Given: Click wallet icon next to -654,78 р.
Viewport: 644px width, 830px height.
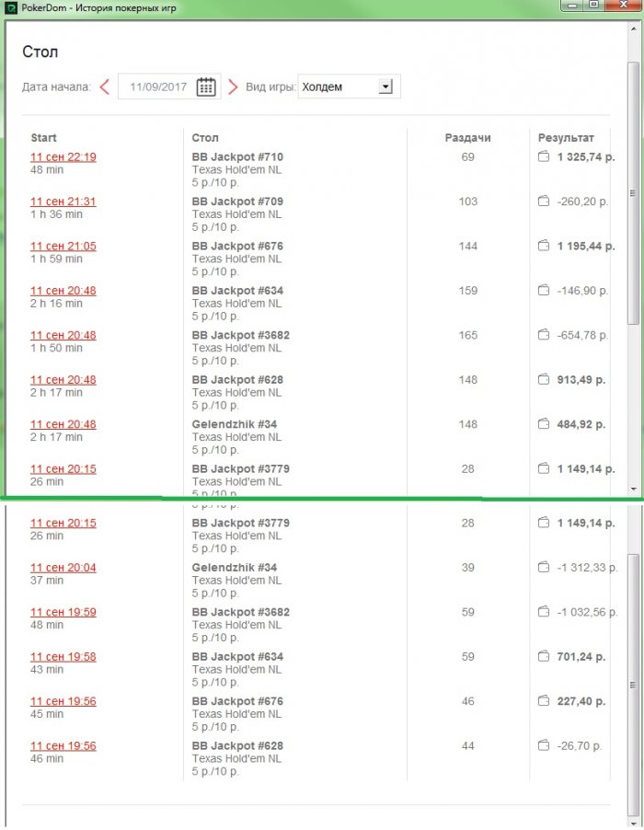Looking at the screenshot, I should pos(544,335).
